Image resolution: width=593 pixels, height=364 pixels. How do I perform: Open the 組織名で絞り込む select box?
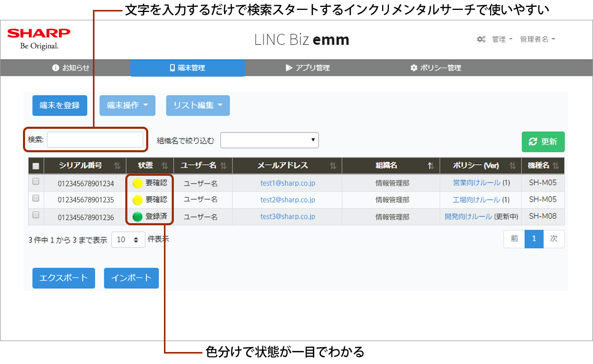(270, 140)
